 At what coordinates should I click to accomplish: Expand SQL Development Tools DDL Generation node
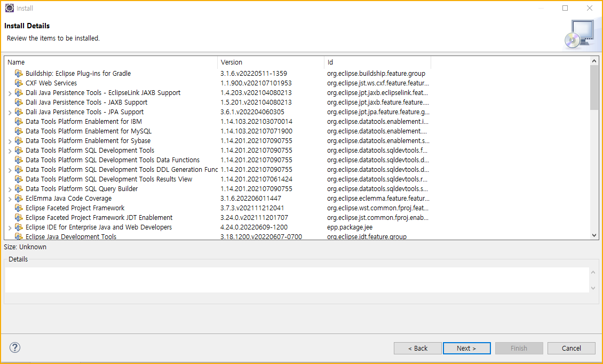[x=10, y=170]
